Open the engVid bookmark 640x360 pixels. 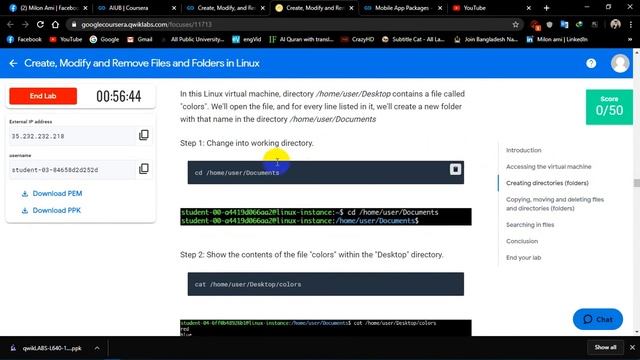coord(247,39)
